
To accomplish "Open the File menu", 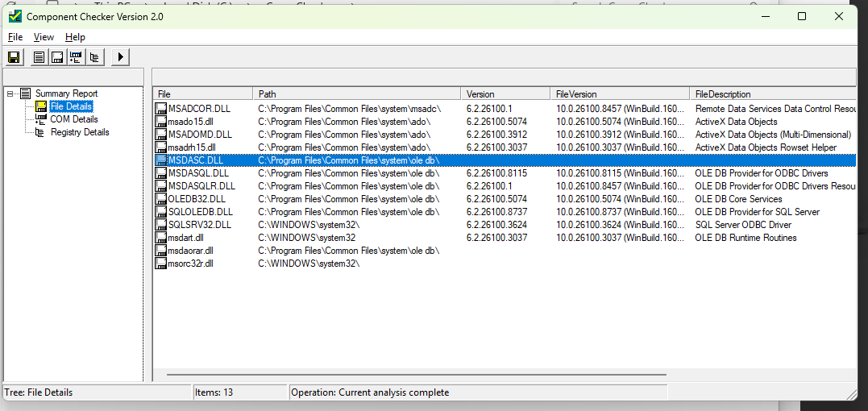I will point(15,37).
